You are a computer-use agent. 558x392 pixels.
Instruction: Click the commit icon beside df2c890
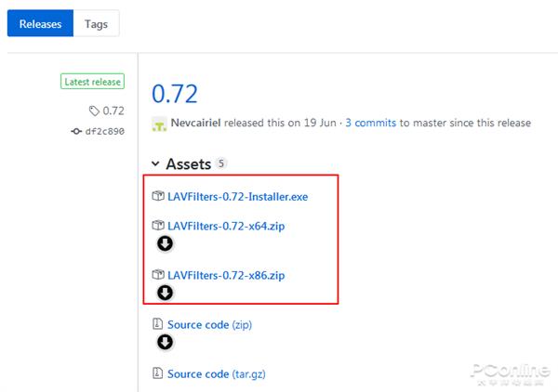pos(76,132)
